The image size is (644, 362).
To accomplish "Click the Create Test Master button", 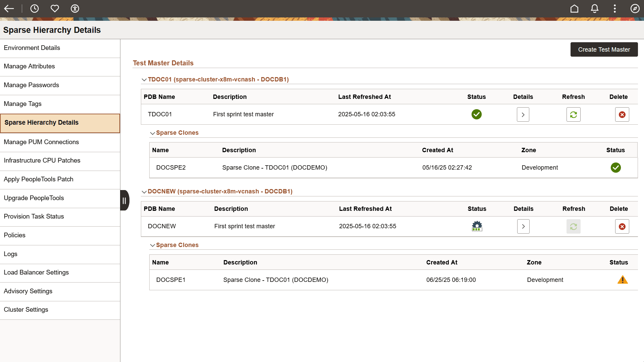I will (604, 49).
